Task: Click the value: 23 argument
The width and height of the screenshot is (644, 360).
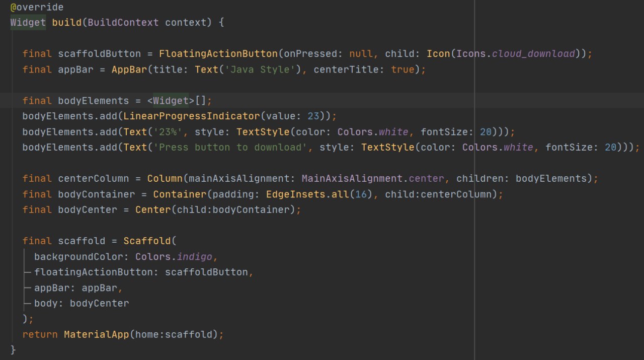Action: (293, 116)
